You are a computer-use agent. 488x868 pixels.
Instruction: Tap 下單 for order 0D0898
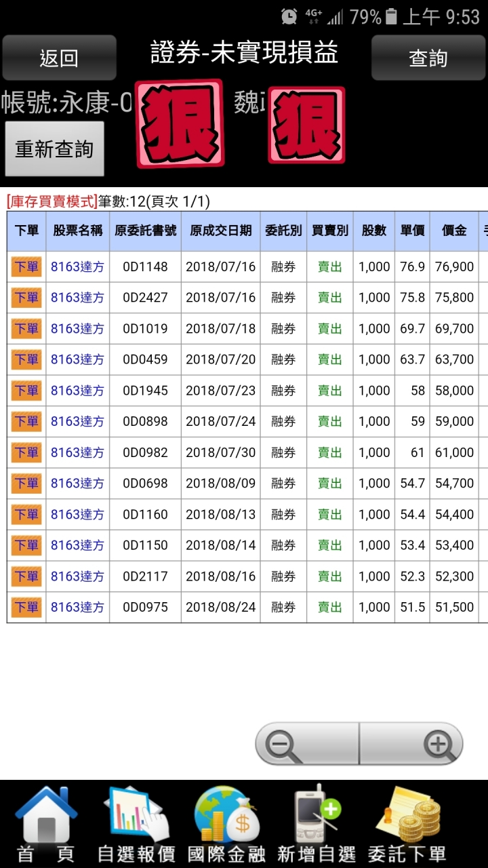(x=26, y=421)
